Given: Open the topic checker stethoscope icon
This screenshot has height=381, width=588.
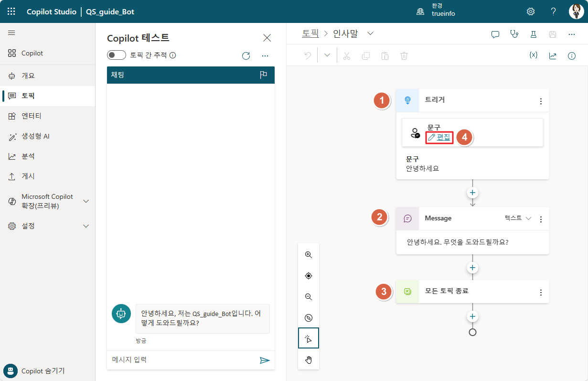Looking at the screenshot, I should tap(514, 34).
